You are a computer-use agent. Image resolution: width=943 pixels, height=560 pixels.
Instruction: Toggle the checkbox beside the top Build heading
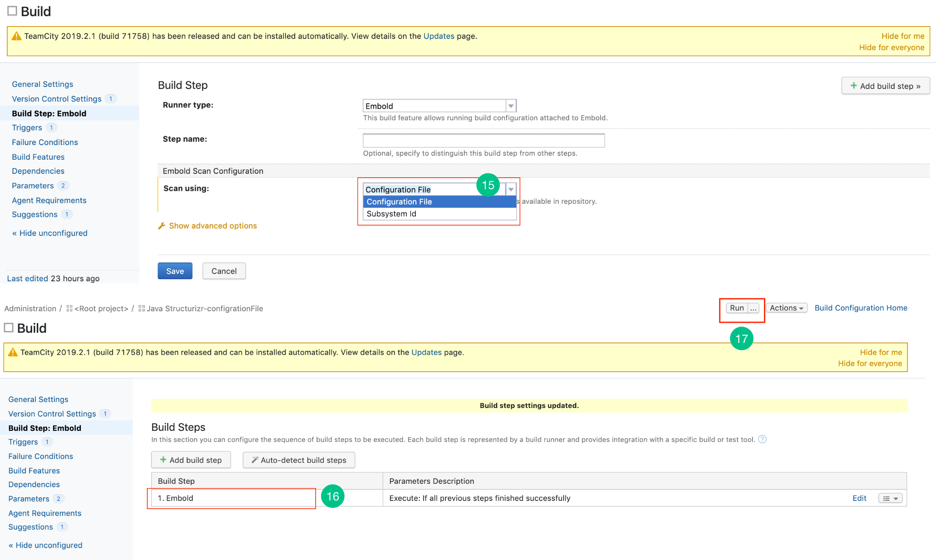[12, 11]
